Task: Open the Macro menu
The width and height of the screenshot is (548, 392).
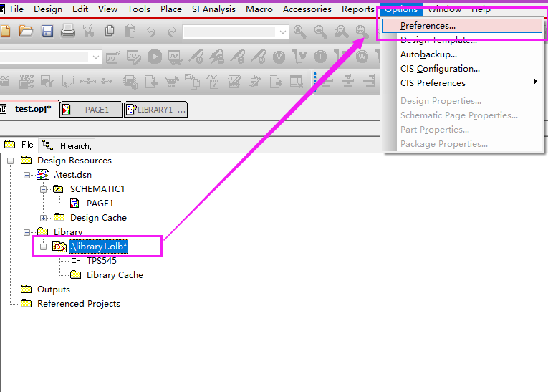Action: coord(259,9)
